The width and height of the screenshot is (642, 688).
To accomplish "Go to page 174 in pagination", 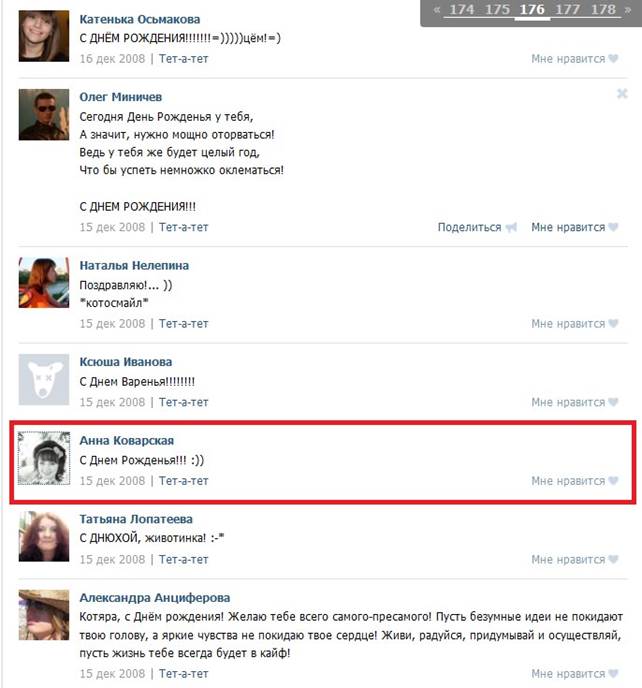I will [462, 10].
